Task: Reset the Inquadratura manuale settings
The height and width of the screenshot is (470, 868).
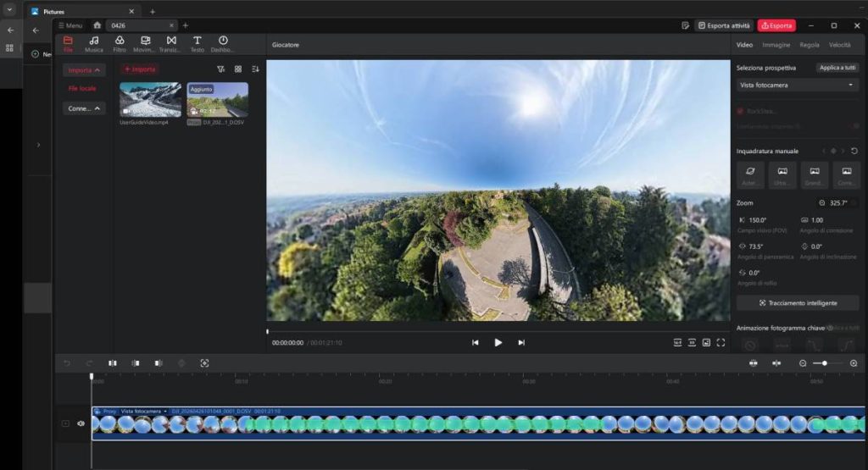Action: coord(854,151)
